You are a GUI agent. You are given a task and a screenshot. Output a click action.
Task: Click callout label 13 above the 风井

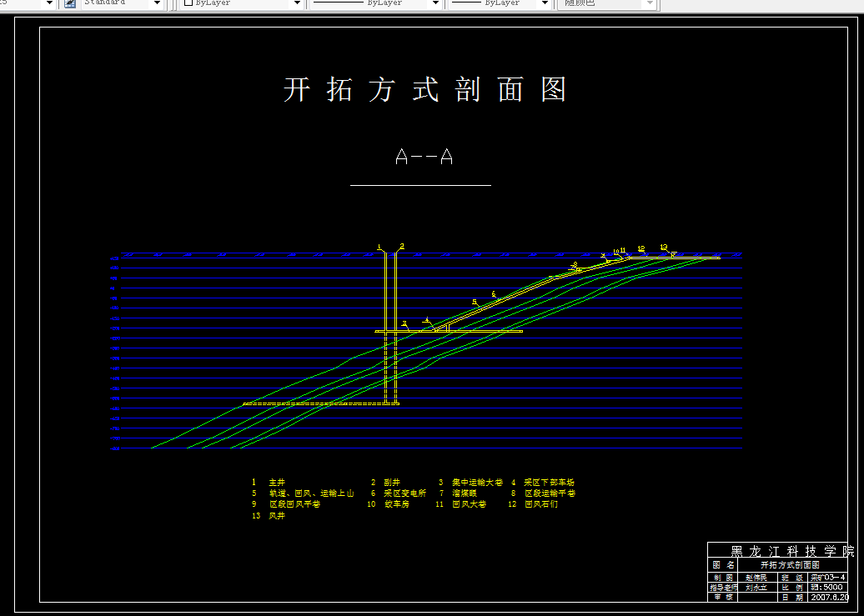664,247
